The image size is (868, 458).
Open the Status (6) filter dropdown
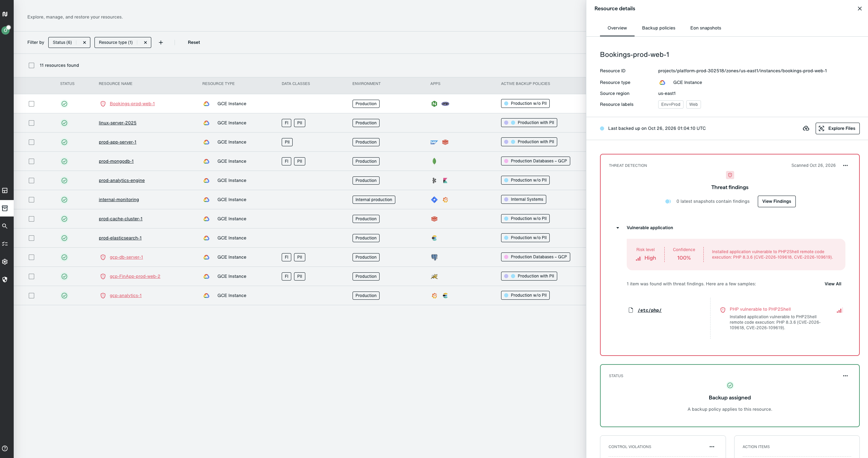pos(62,42)
